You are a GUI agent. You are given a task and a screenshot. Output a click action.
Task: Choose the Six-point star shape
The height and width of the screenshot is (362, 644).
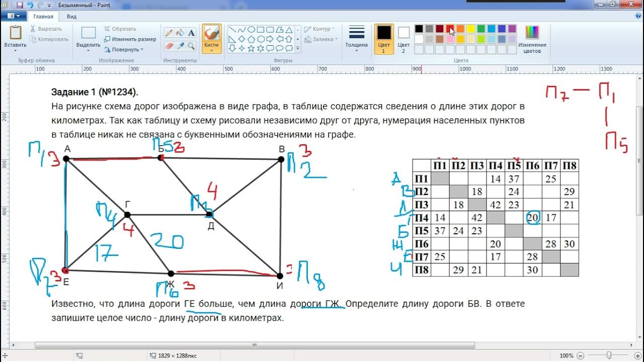click(x=261, y=48)
